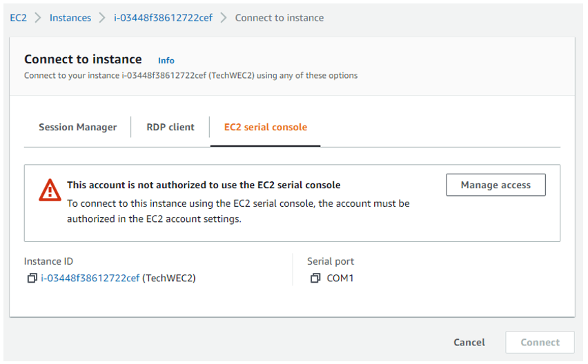Go to EC2 in the breadcrumb
Screen dimensions: 588x364
click(x=19, y=18)
